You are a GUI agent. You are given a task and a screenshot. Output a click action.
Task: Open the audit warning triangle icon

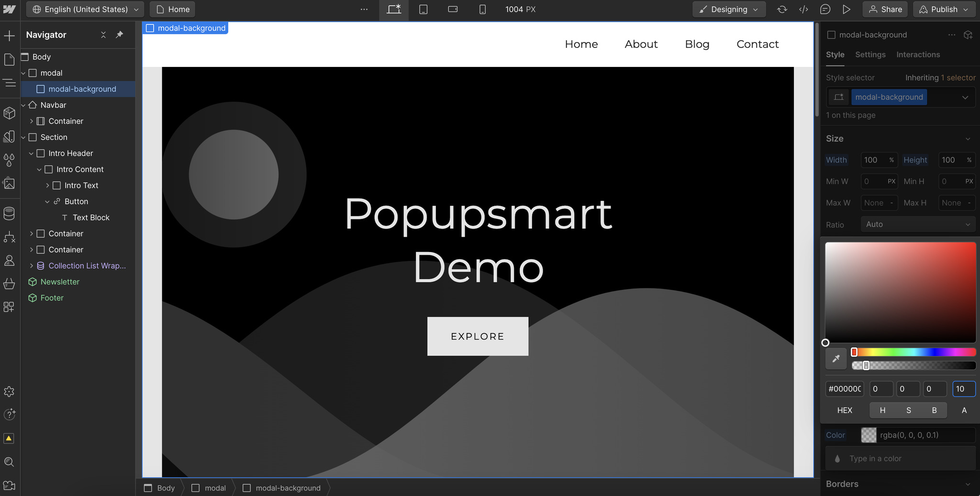tap(9, 438)
